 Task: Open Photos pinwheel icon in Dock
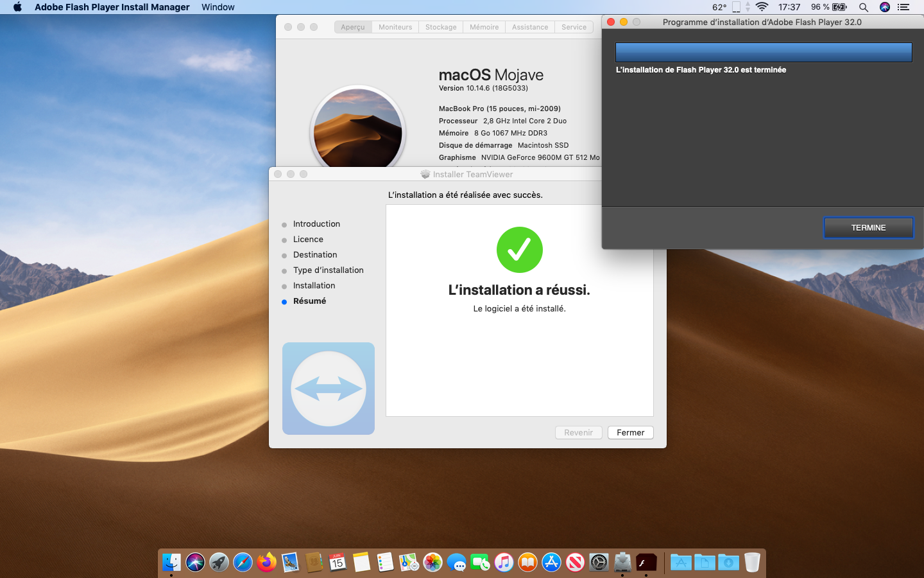432,563
